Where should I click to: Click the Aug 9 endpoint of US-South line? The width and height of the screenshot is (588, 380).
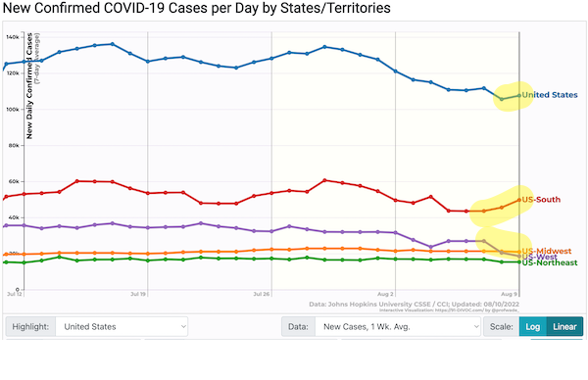point(519,200)
